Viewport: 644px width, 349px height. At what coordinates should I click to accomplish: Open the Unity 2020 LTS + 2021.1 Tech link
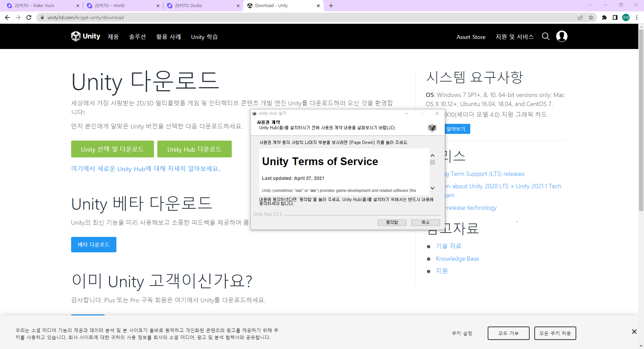click(503, 186)
